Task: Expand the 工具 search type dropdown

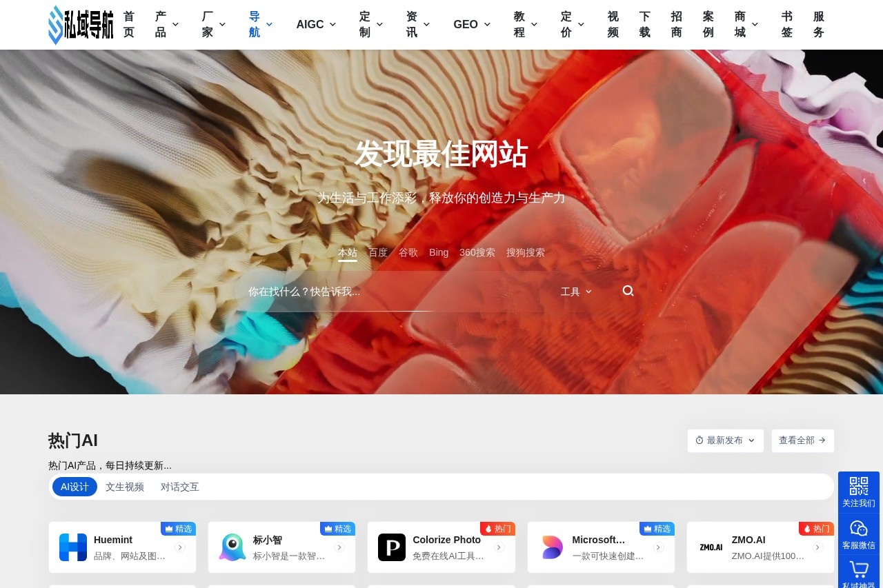Action: [x=577, y=292]
